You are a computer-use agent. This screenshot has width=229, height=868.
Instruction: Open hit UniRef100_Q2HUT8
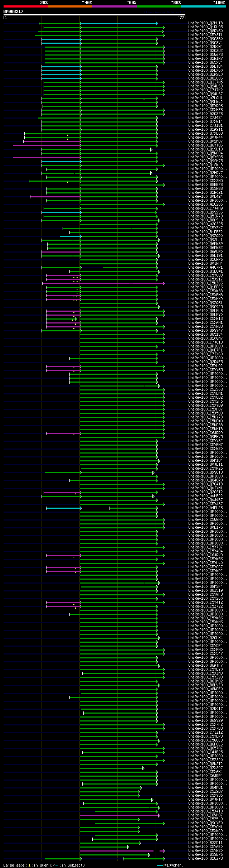(x=205, y=23)
